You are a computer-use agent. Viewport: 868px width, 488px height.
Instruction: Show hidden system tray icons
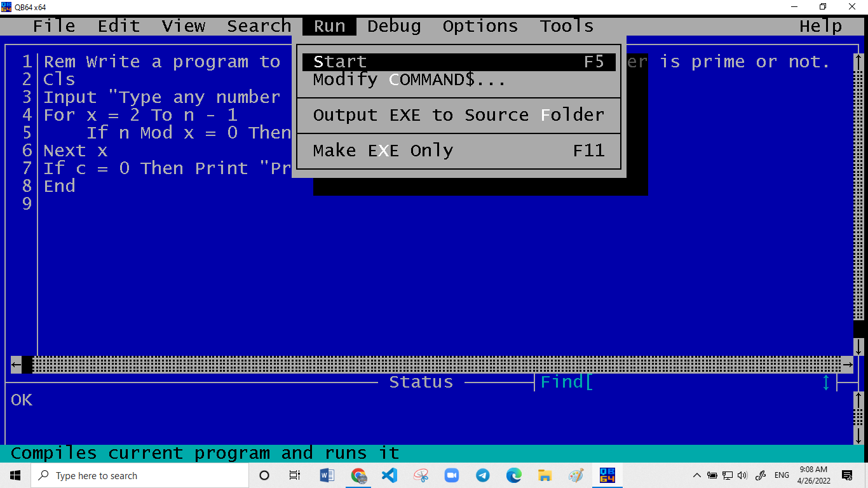(x=697, y=475)
